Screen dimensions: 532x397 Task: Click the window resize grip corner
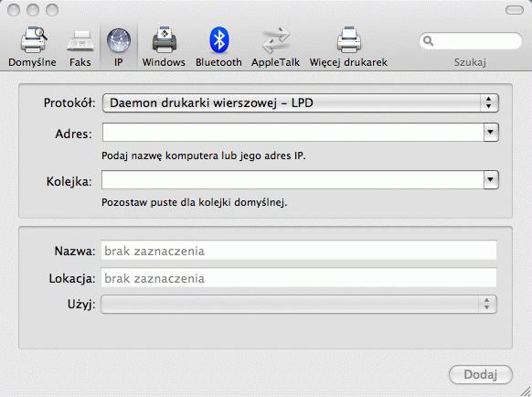[526, 392]
